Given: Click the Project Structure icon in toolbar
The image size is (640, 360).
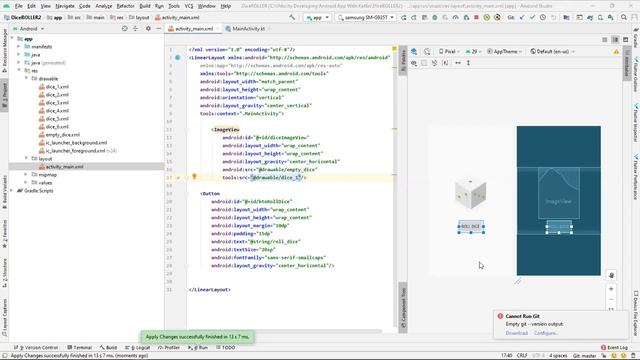Looking at the screenshot, I should coord(567,18).
